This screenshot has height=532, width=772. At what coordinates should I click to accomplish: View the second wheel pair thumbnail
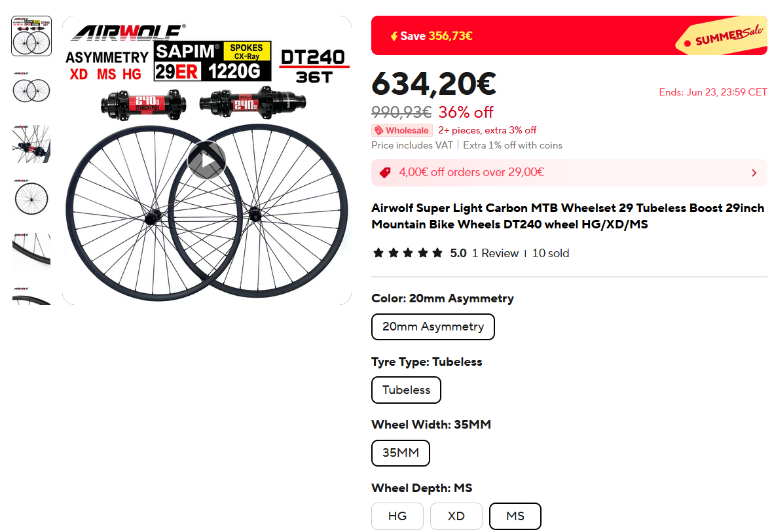coord(31,90)
